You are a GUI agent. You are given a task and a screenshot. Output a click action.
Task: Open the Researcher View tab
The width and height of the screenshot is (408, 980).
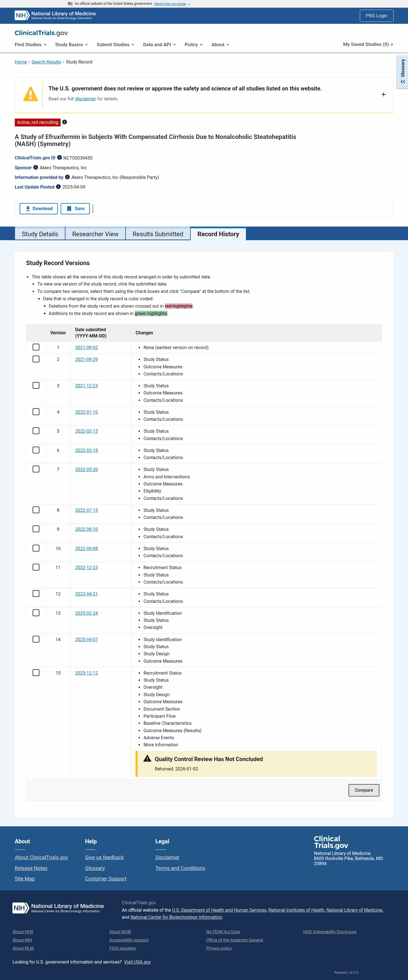pos(95,234)
